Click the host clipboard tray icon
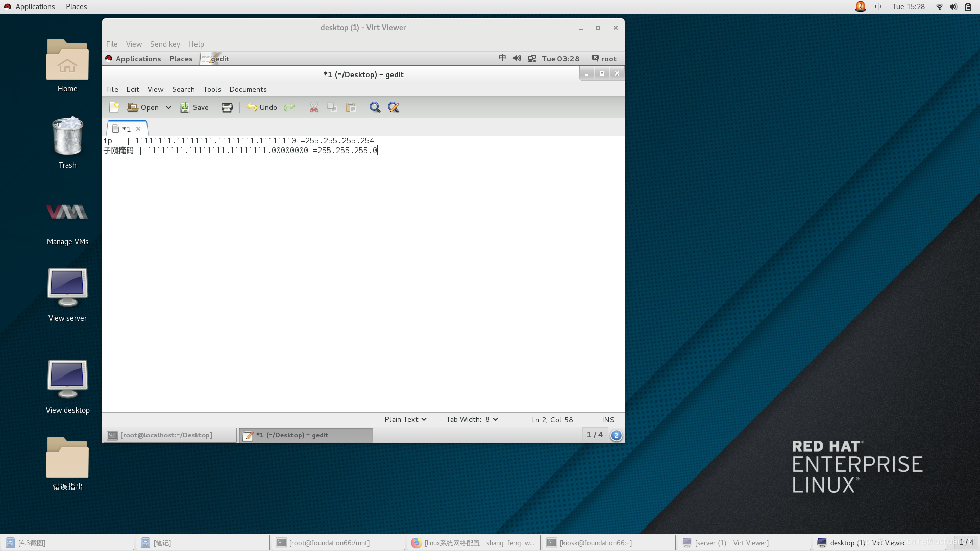 tap(968, 7)
